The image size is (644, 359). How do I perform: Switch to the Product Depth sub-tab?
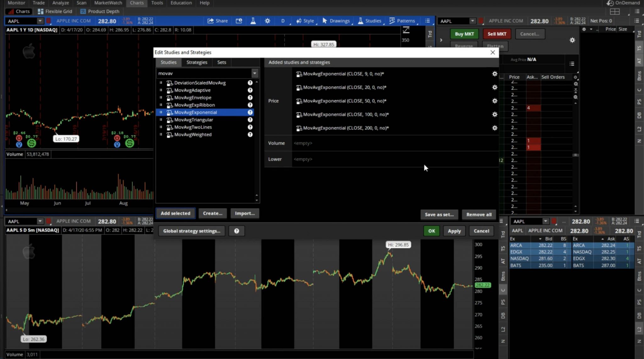click(x=100, y=11)
